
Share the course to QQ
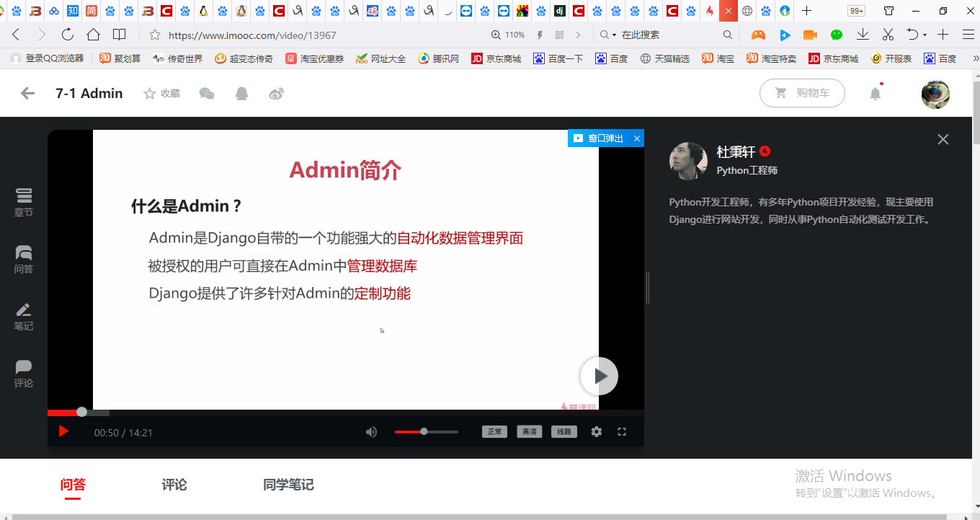coord(242,93)
